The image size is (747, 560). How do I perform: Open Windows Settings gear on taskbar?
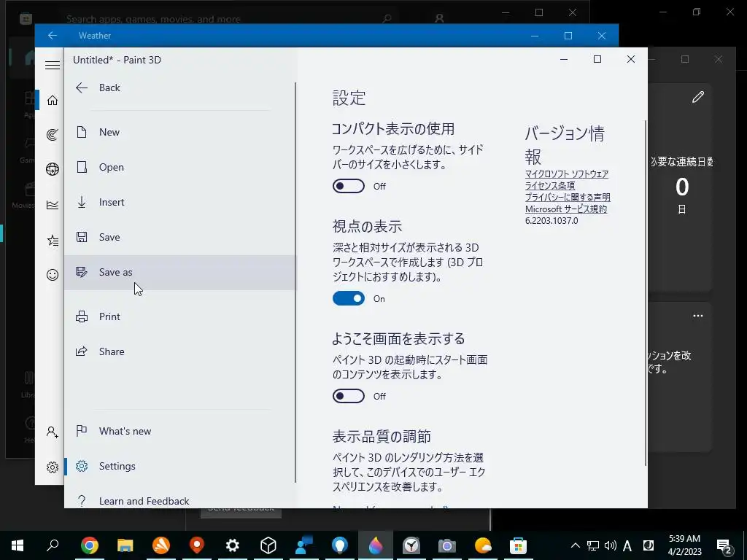(233, 545)
